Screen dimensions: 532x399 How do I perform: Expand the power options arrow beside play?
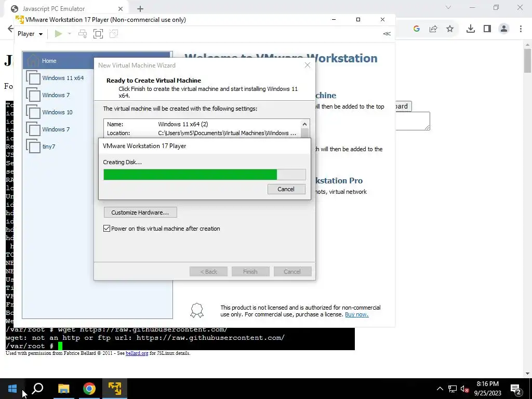click(x=70, y=34)
